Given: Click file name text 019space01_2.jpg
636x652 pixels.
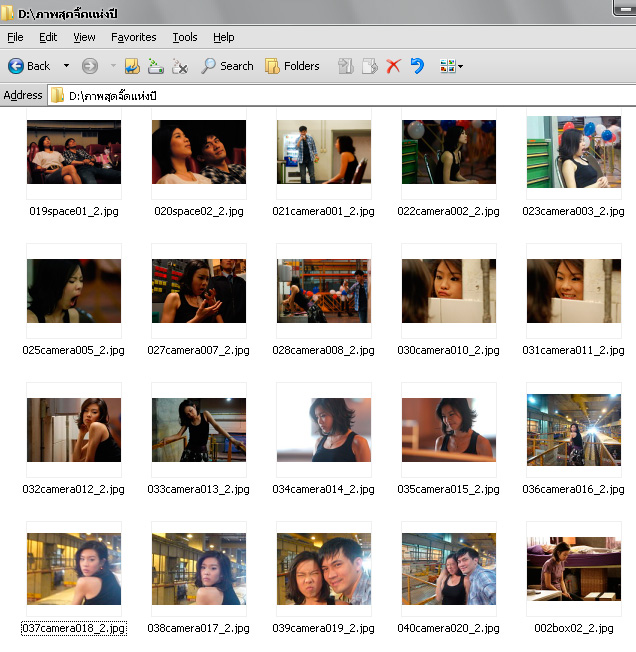Looking at the screenshot, I should 74,211.
